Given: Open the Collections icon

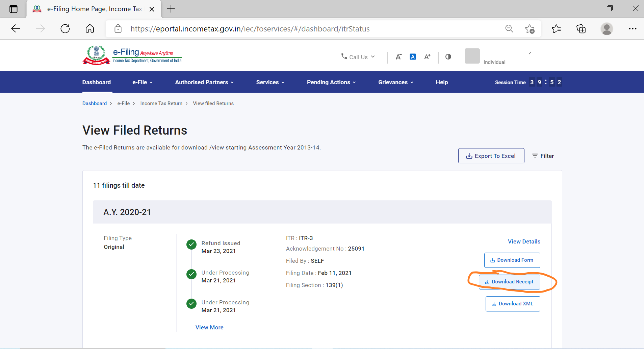Looking at the screenshot, I should point(581,29).
